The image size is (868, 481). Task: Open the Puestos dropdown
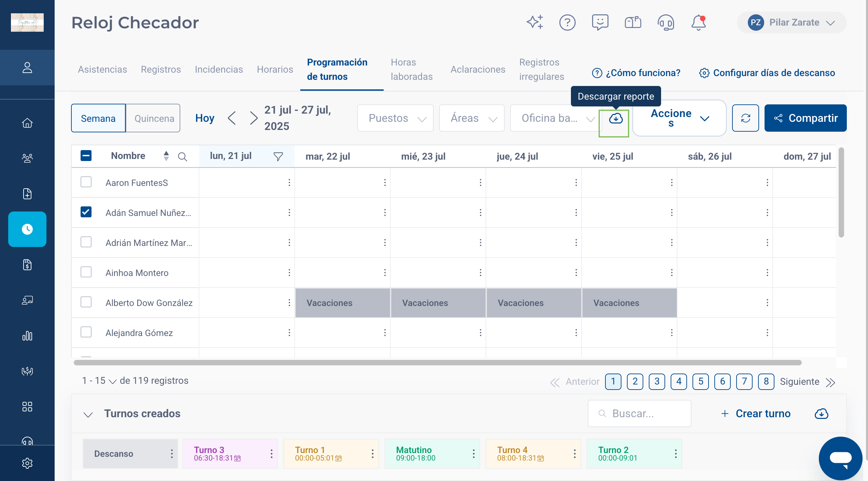coord(395,118)
